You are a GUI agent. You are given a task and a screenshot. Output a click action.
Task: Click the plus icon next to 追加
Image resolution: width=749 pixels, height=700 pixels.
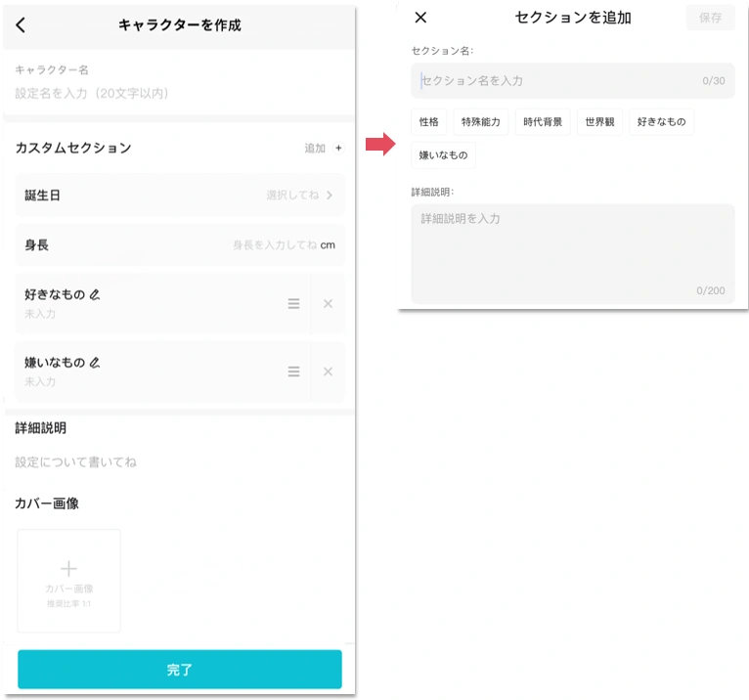pyautogui.click(x=338, y=148)
